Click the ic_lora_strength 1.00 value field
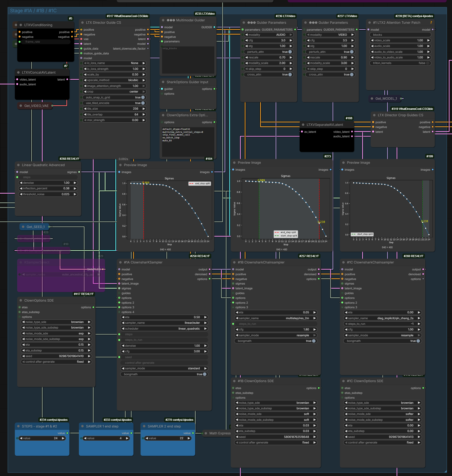 click(x=115, y=69)
